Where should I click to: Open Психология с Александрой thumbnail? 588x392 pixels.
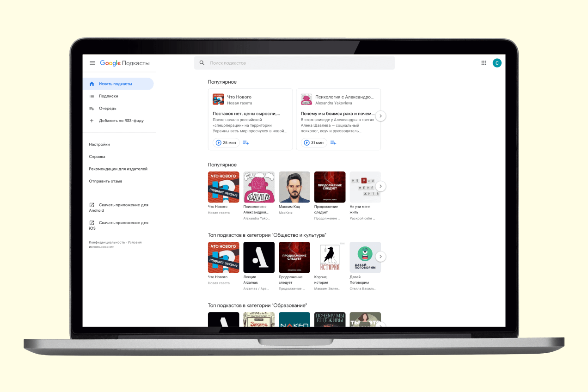259,187
